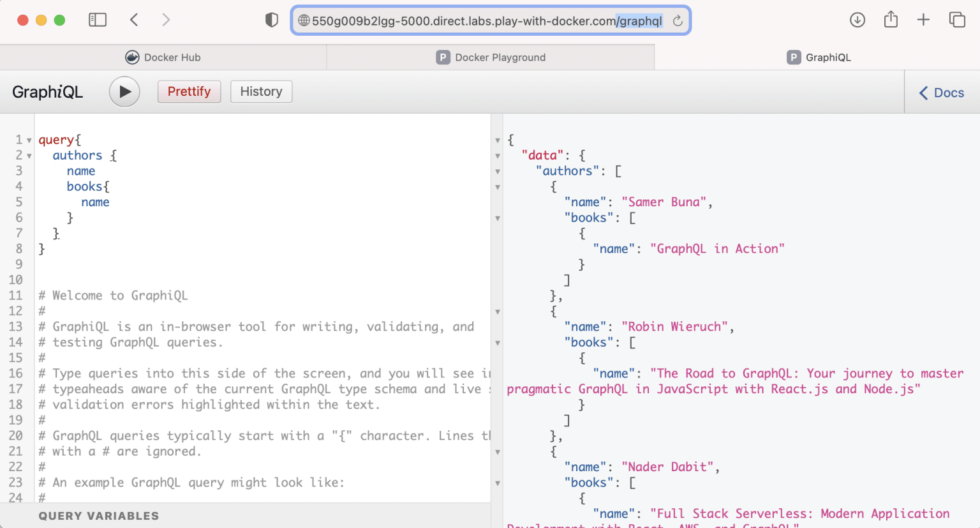Show the tab overview icon
This screenshot has height=528, width=980.
tap(957, 20)
